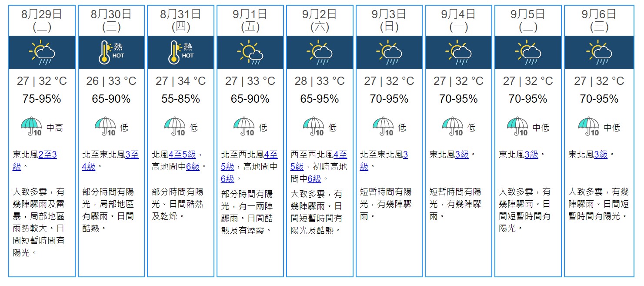Click the September 1 weather icon

click(x=250, y=52)
